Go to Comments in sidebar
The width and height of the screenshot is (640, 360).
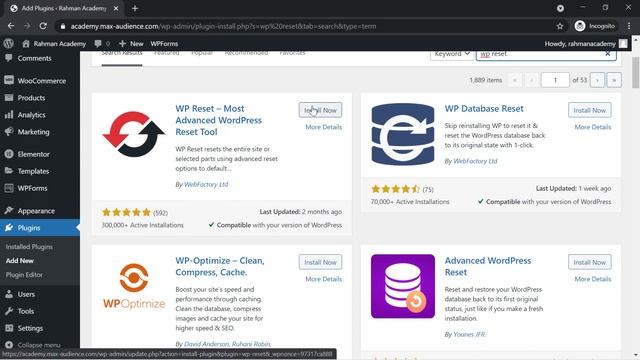(34, 58)
